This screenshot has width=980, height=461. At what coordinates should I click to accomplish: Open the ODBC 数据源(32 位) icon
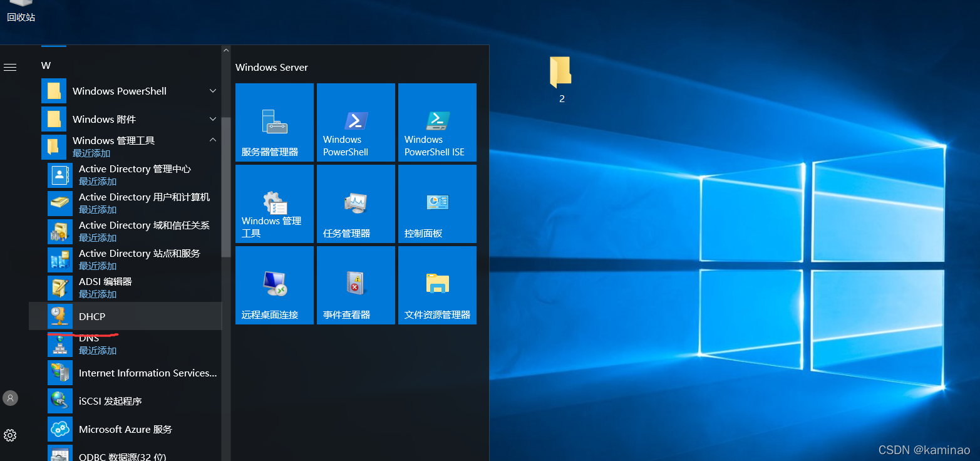(60, 453)
